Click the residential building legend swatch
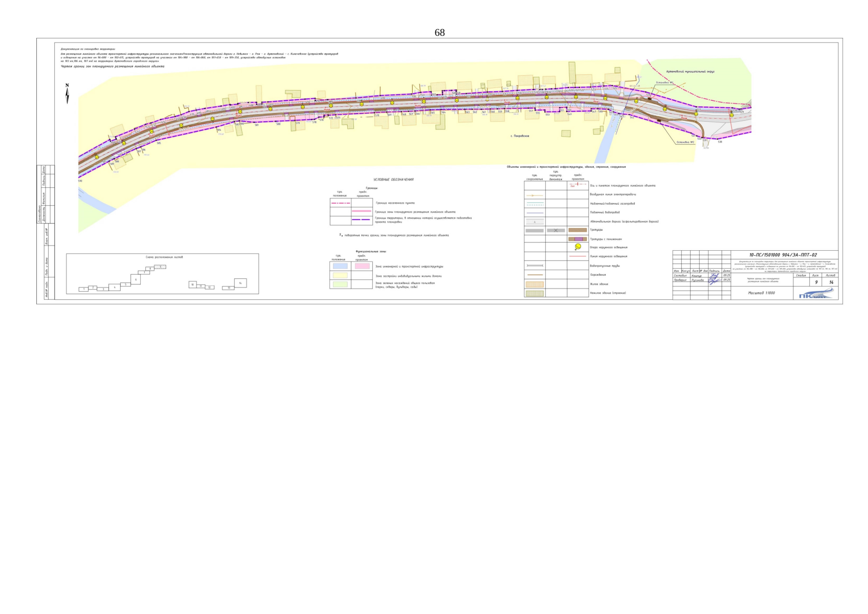The height and width of the screenshot is (614, 868). click(x=535, y=284)
